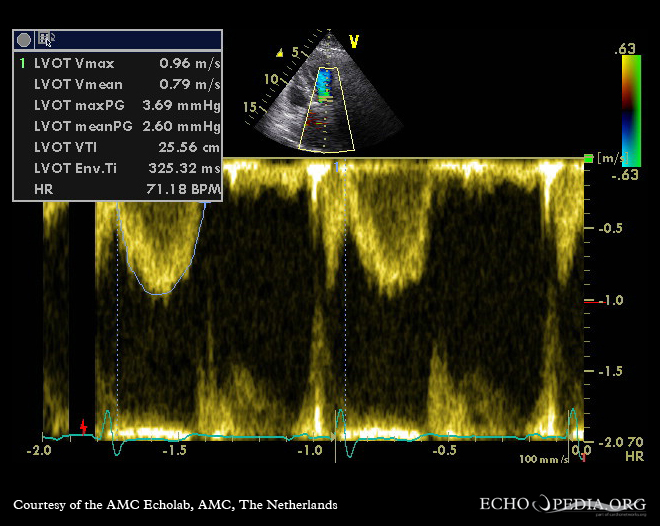This screenshot has width=660, height=526.
Task: Click the red ECG trigger marker
Action: (83, 427)
